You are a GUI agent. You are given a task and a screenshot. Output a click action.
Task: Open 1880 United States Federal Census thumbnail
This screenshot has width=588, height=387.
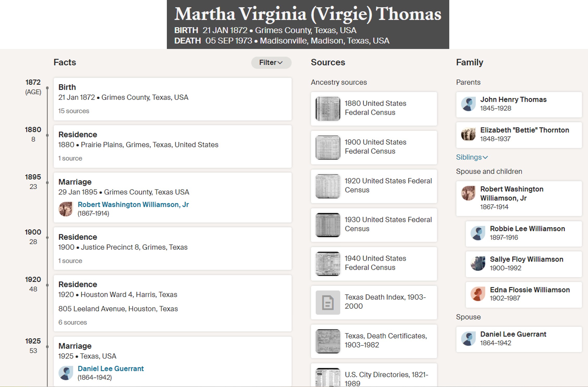coord(328,109)
